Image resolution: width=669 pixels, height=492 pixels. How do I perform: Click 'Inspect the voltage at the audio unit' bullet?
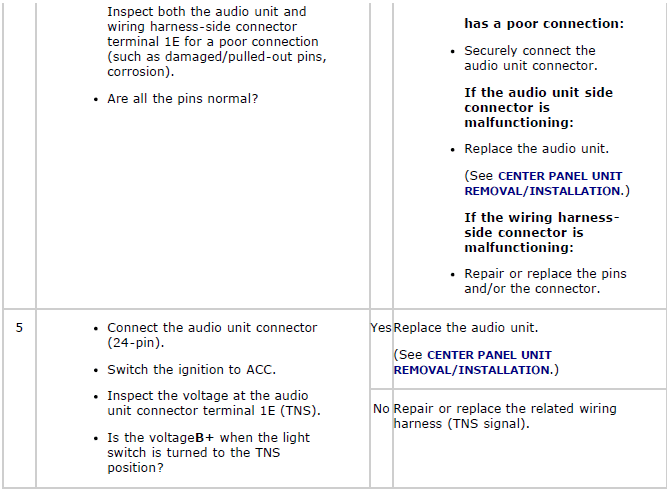click(x=214, y=403)
